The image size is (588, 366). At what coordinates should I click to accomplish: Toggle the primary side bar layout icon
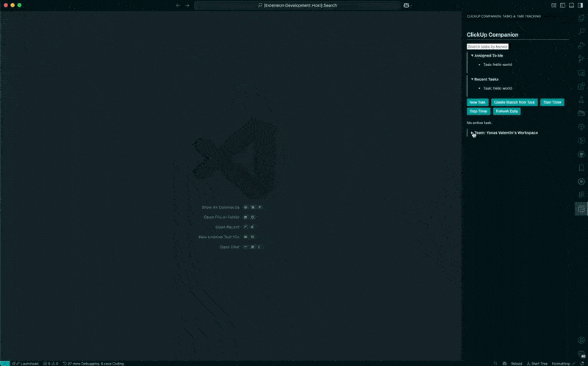pos(562,5)
